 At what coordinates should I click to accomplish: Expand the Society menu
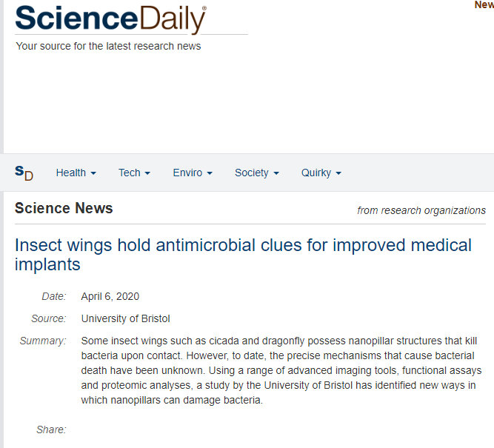tap(257, 173)
